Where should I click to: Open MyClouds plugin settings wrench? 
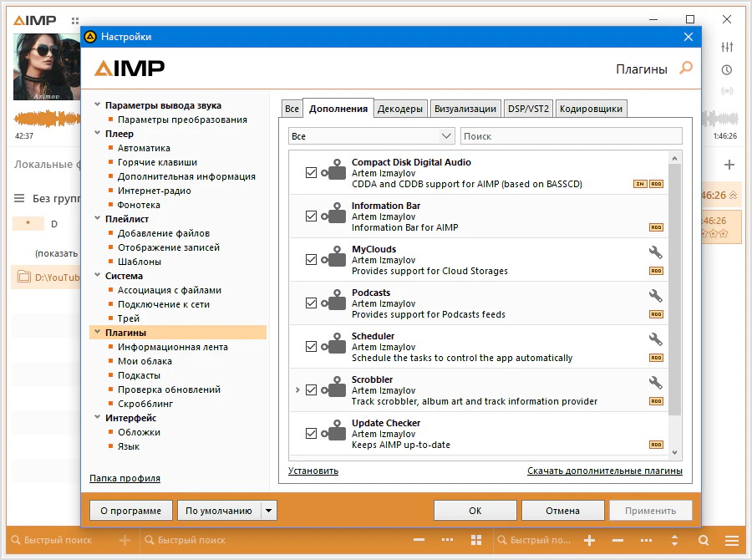pyautogui.click(x=656, y=252)
